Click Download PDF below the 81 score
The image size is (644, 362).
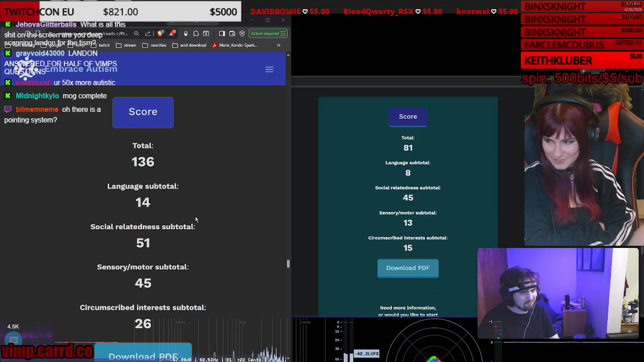tap(408, 268)
